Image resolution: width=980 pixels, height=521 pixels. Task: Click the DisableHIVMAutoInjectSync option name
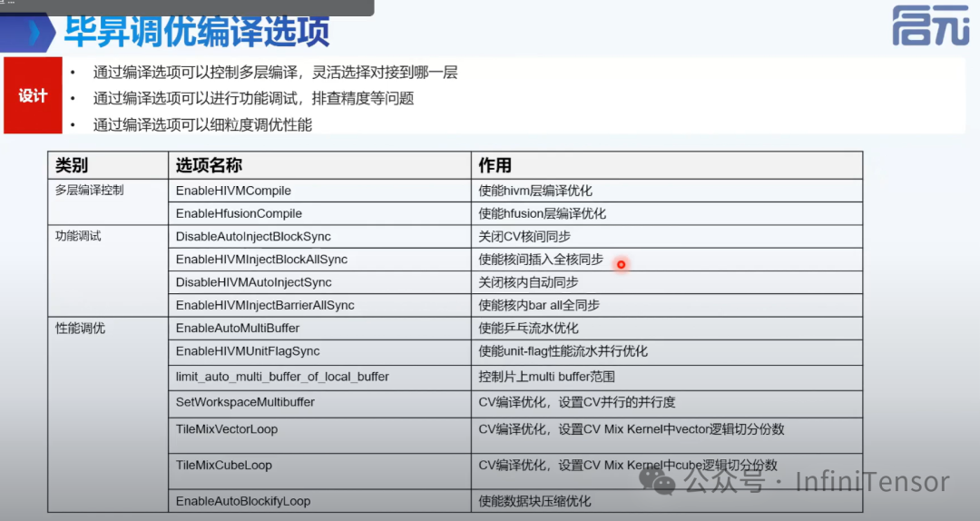(x=254, y=282)
